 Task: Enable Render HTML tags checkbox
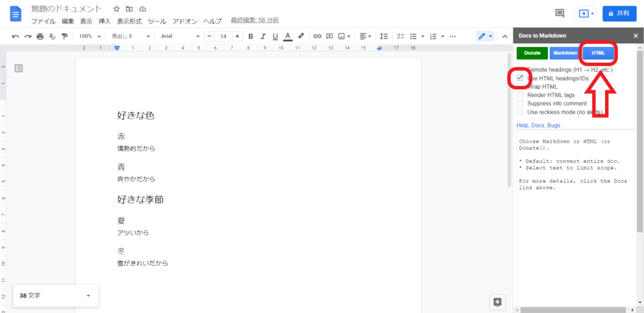[x=520, y=95]
